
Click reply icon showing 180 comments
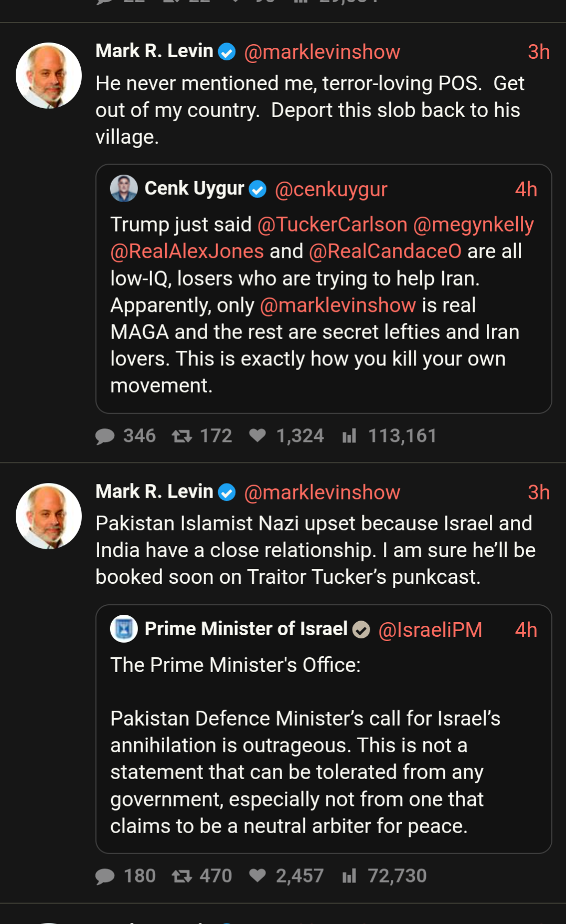pyautogui.click(x=105, y=876)
